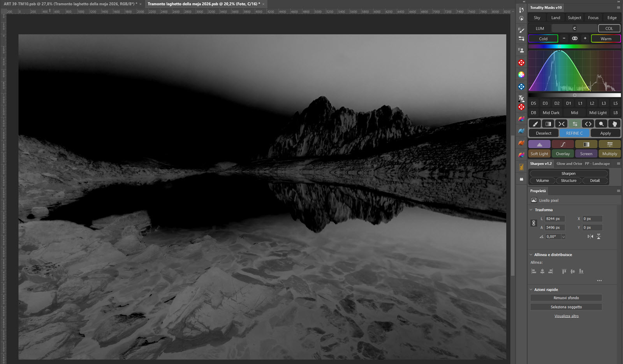Select the Sky tab in Tonality Masks
The height and width of the screenshot is (364, 623).
[x=537, y=18]
